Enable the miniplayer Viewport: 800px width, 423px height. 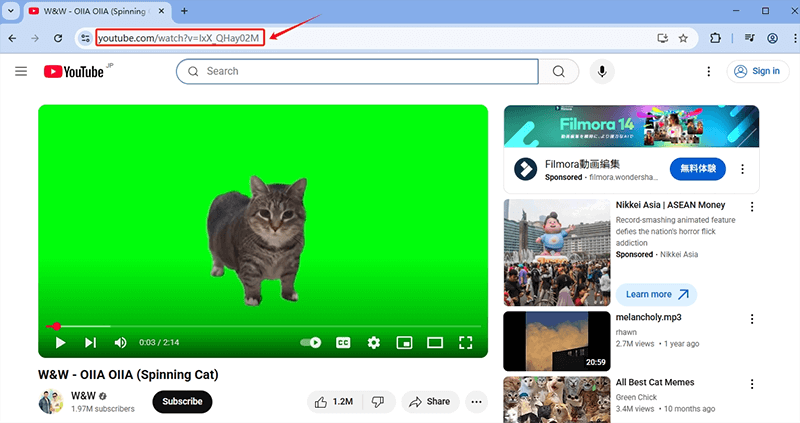(x=405, y=342)
